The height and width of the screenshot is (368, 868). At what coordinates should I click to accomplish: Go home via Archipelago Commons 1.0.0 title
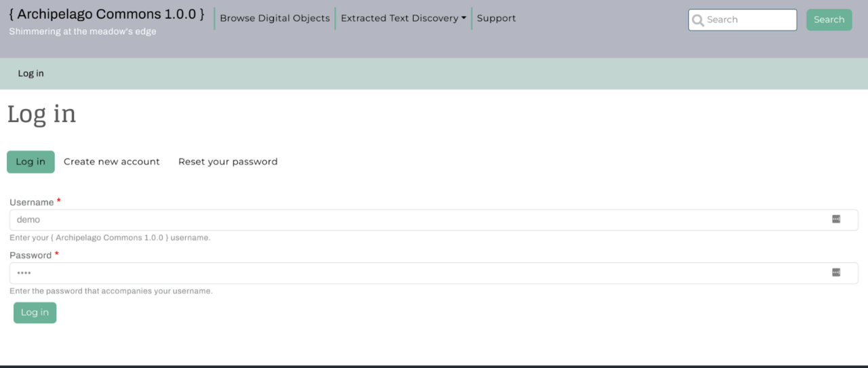pos(106,14)
